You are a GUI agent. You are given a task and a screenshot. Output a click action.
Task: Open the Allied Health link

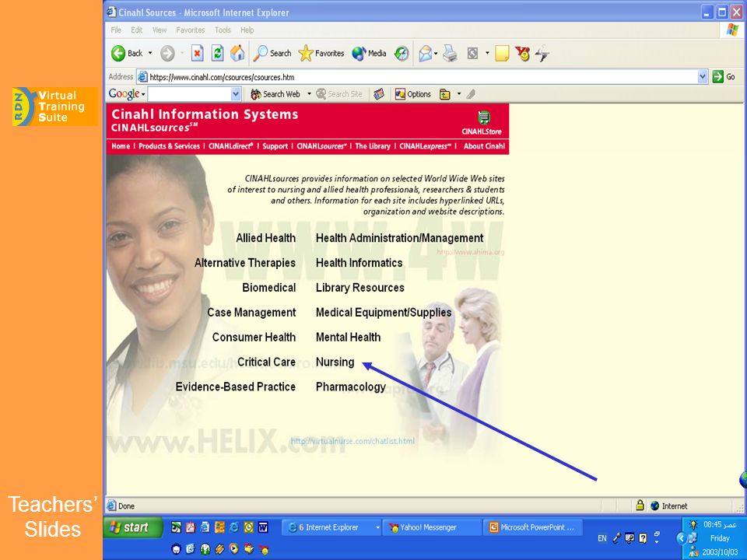point(266,238)
